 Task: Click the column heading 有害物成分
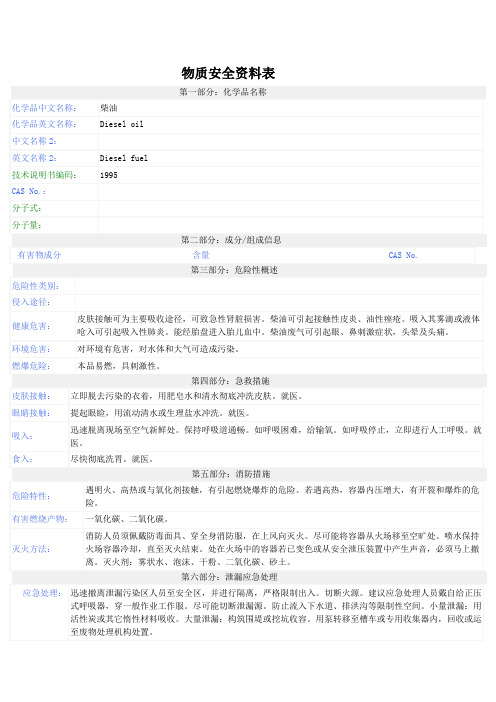[39, 255]
